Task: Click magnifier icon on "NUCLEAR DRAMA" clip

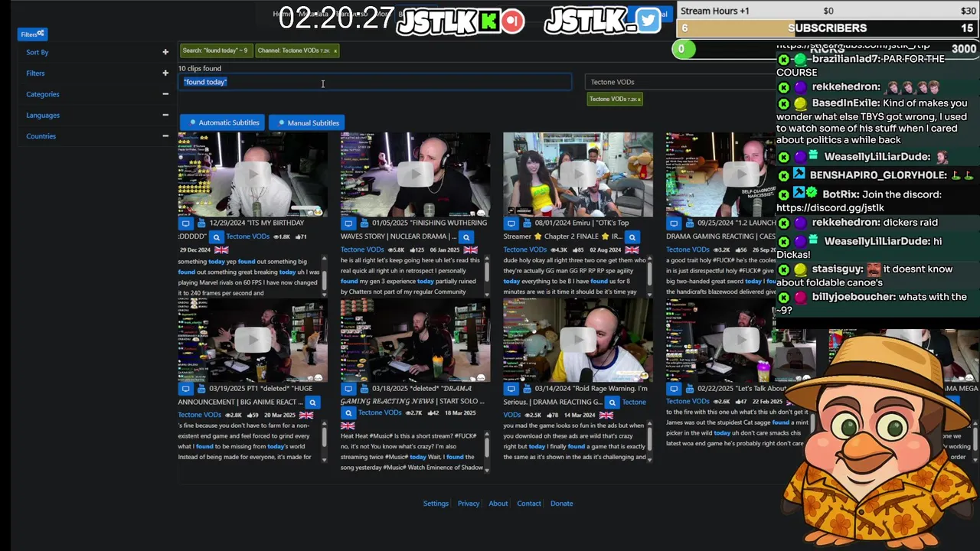Action: pyautogui.click(x=465, y=237)
